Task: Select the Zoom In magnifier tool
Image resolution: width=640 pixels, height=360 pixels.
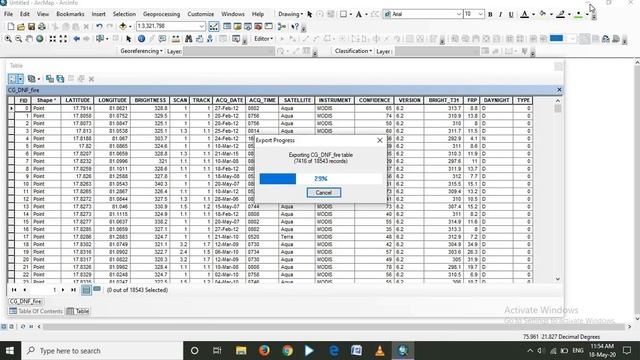Action: (8, 39)
